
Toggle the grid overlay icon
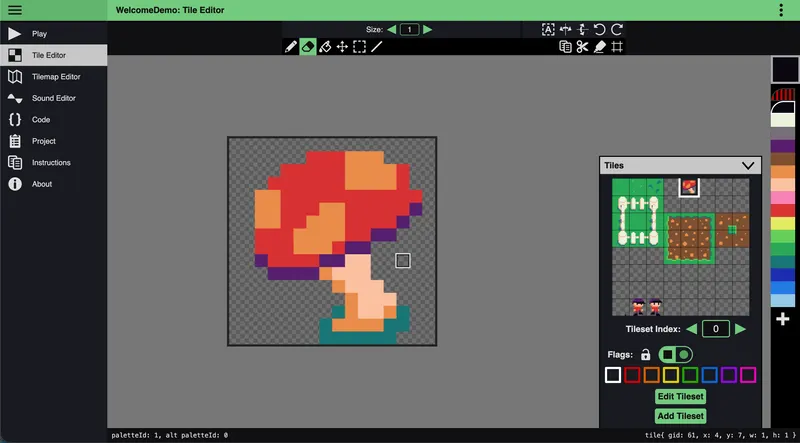pos(617,47)
